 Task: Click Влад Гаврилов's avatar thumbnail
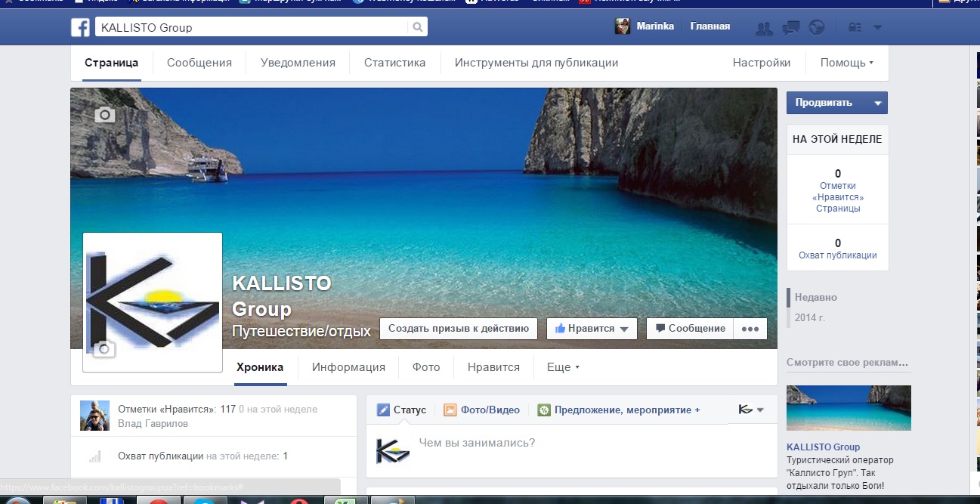(95, 416)
